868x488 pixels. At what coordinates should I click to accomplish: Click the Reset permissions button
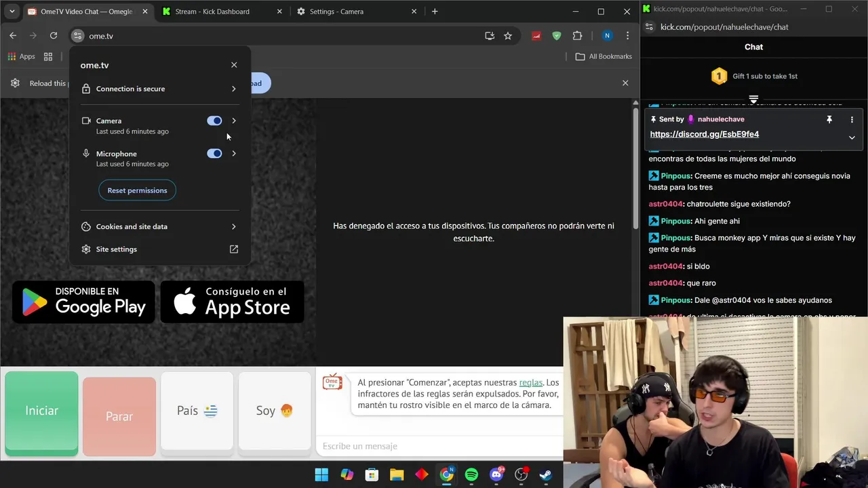click(x=137, y=190)
